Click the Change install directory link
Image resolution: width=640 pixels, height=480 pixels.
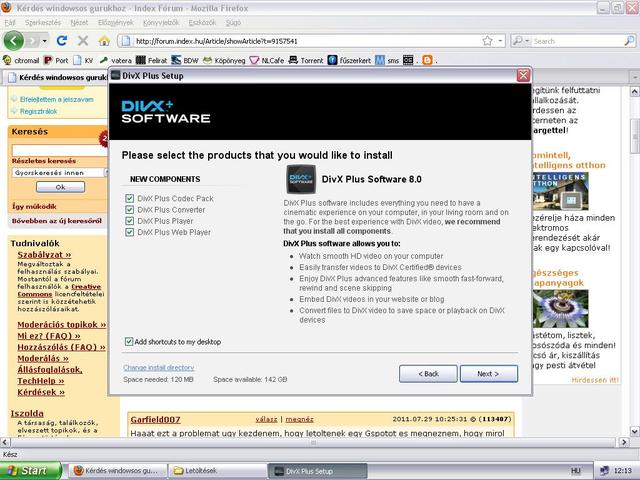(x=158, y=367)
